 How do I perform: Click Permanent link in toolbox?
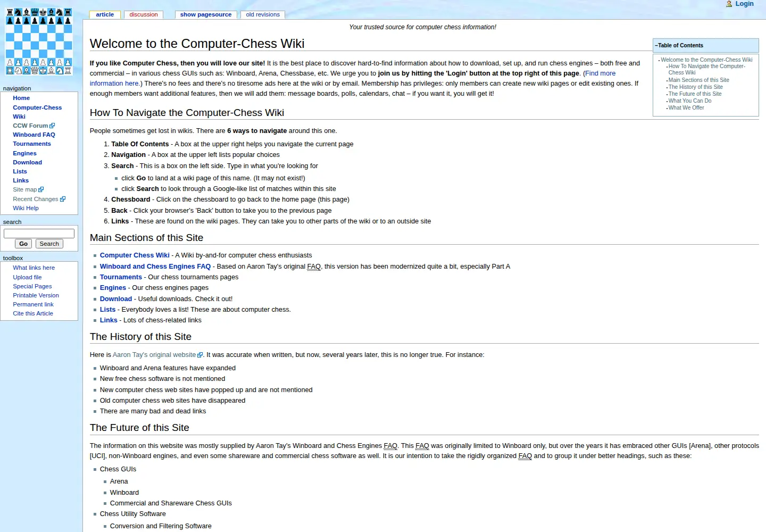[33, 305]
